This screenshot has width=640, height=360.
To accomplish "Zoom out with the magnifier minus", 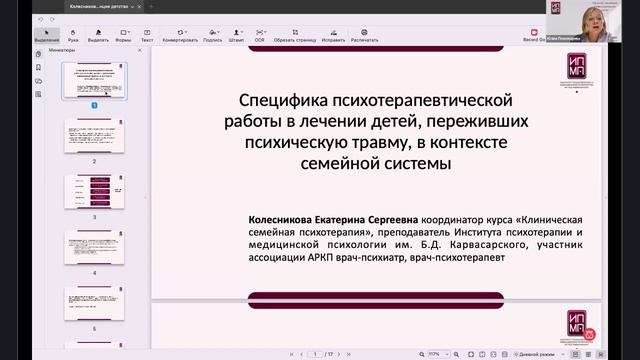I will point(422,354).
